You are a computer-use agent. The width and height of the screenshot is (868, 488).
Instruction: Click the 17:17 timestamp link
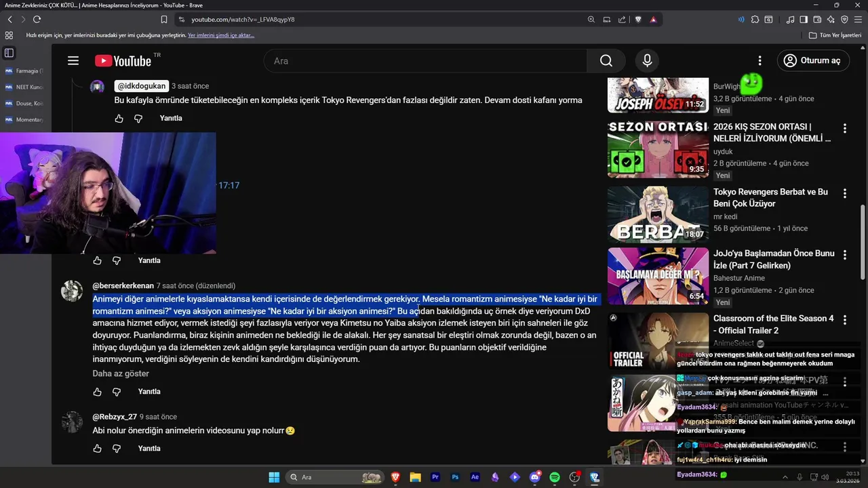tap(229, 185)
